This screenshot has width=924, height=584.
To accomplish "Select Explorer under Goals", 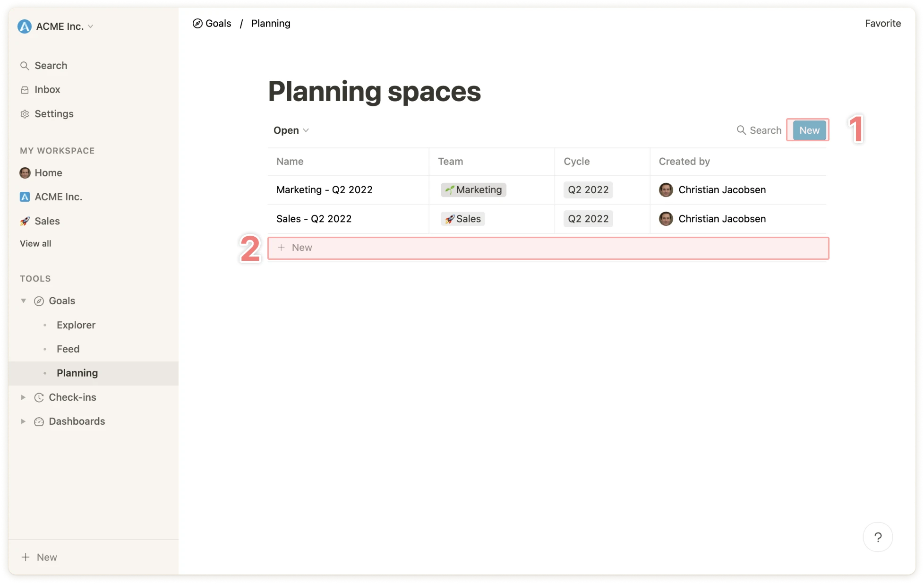I will [76, 325].
